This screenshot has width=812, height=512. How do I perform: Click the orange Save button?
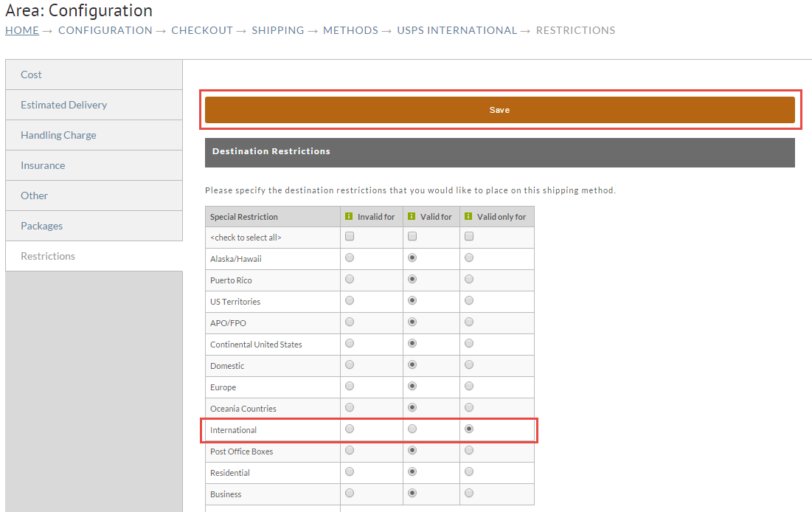[x=500, y=110]
